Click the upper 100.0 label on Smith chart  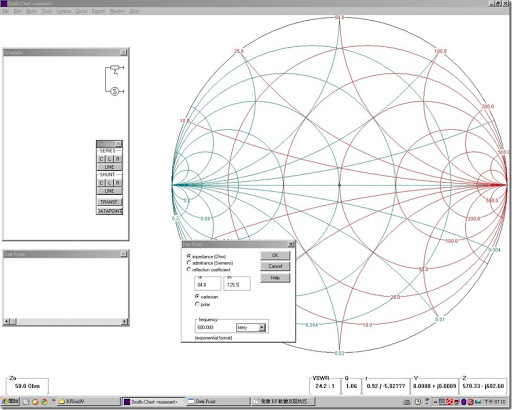pyautogui.click(x=440, y=51)
